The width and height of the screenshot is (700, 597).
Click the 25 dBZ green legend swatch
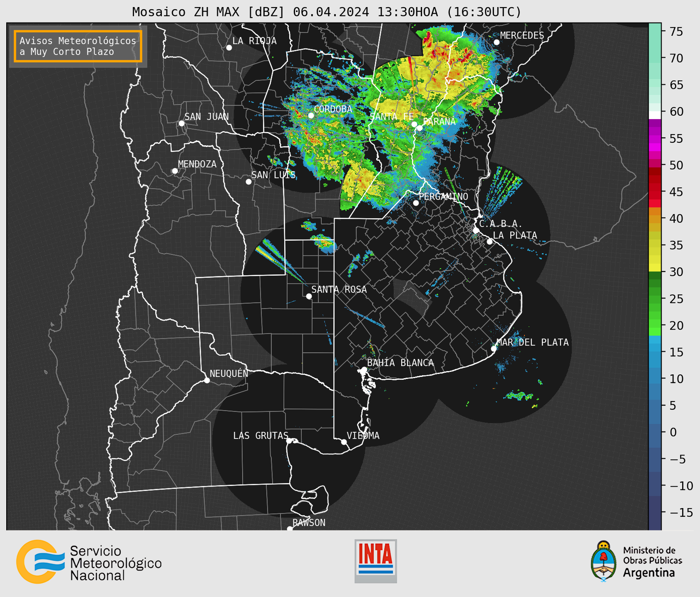(655, 299)
